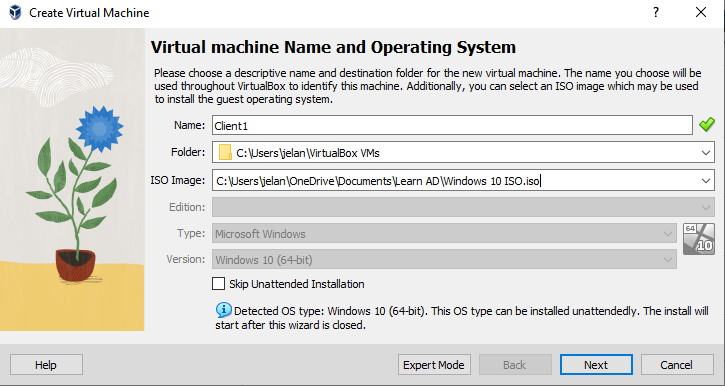Click the Back button
This screenshot has width=725, height=386.
click(x=515, y=365)
